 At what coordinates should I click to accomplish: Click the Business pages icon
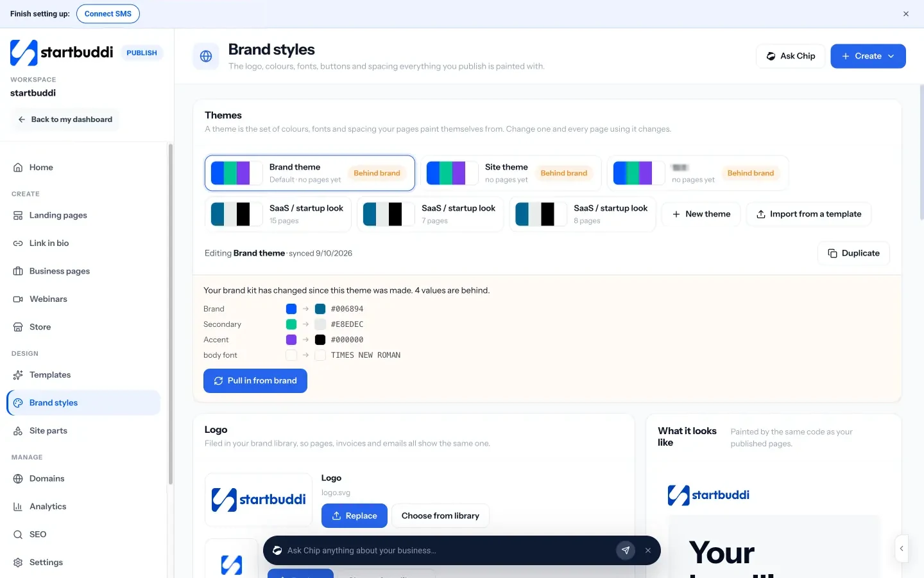(x=18, y=271)
